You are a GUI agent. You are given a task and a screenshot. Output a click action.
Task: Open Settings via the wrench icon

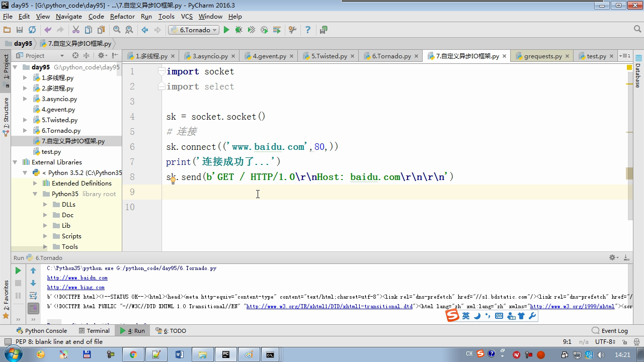pyautogui.click(x=292, y=30)
